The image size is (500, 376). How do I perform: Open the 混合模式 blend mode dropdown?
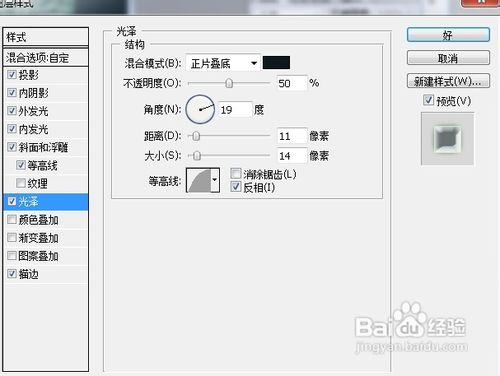[x=223, y=63]
